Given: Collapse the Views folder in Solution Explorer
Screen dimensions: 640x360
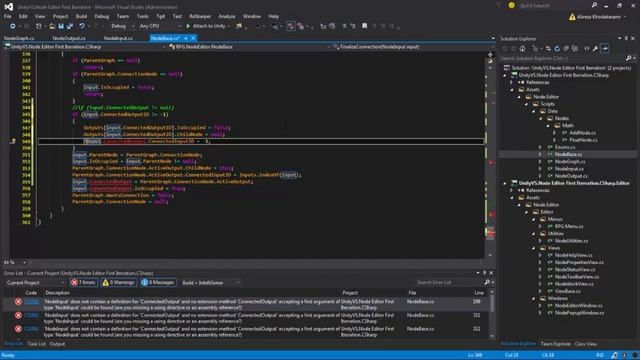Looking at the screenshot, I should coord(533,248).
